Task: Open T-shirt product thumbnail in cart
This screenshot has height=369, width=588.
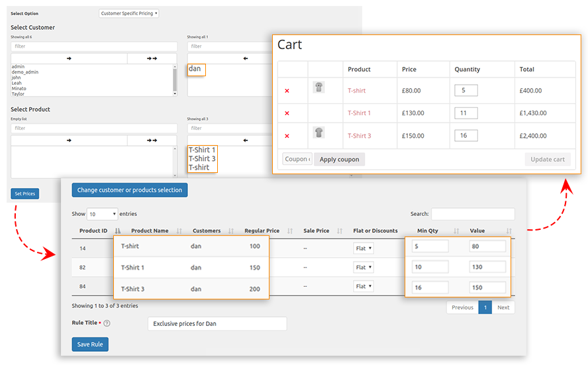Action: point(318,87)
